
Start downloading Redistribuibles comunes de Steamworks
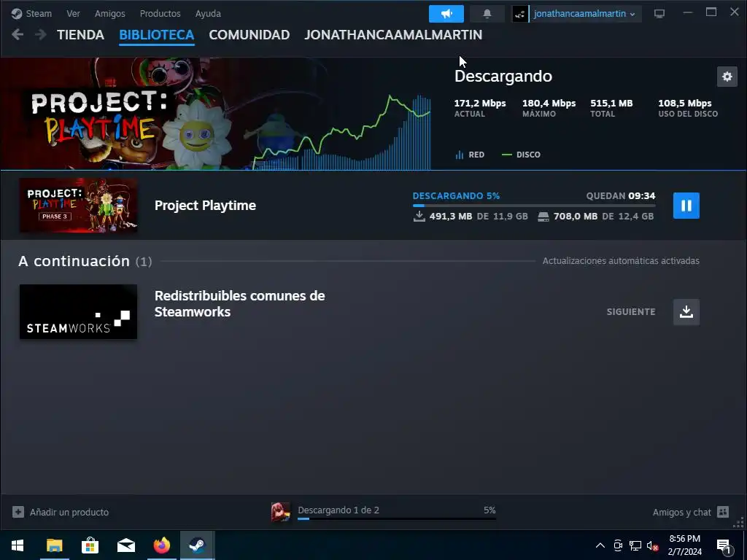(x=686, y=312)
